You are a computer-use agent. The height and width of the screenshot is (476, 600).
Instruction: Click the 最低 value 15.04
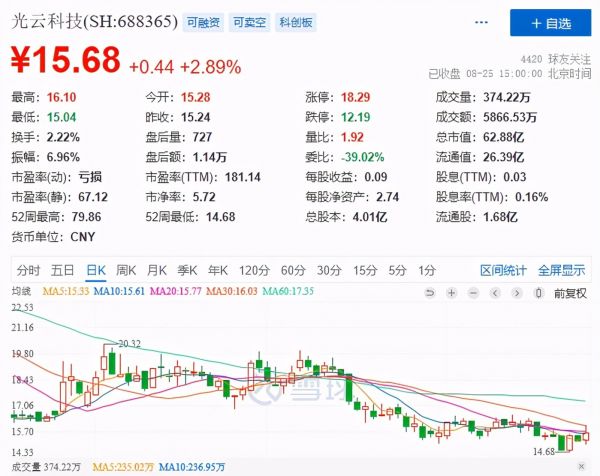[62, 117]
